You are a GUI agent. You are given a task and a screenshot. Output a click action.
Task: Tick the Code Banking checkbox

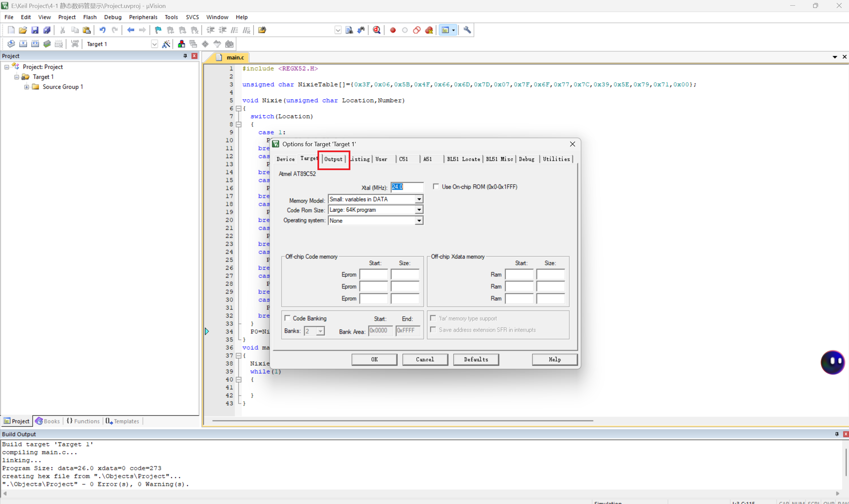coord(288,318)
